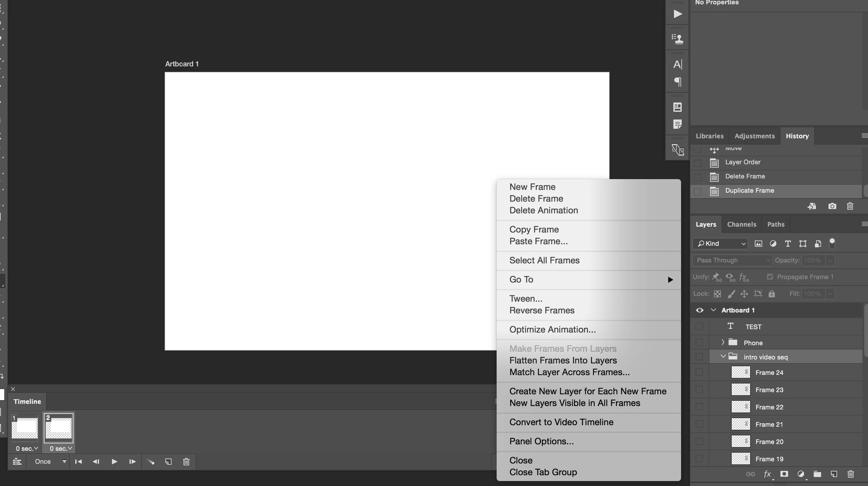Open the Character panel icon
The image size is (868, 486).
click(x=677, y=64)
